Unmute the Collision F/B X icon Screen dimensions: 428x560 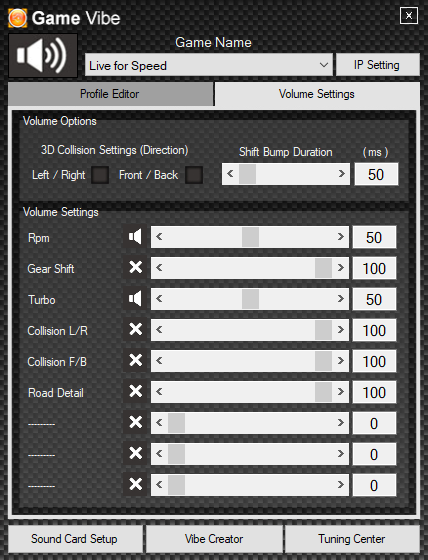[x=135, y=361]
